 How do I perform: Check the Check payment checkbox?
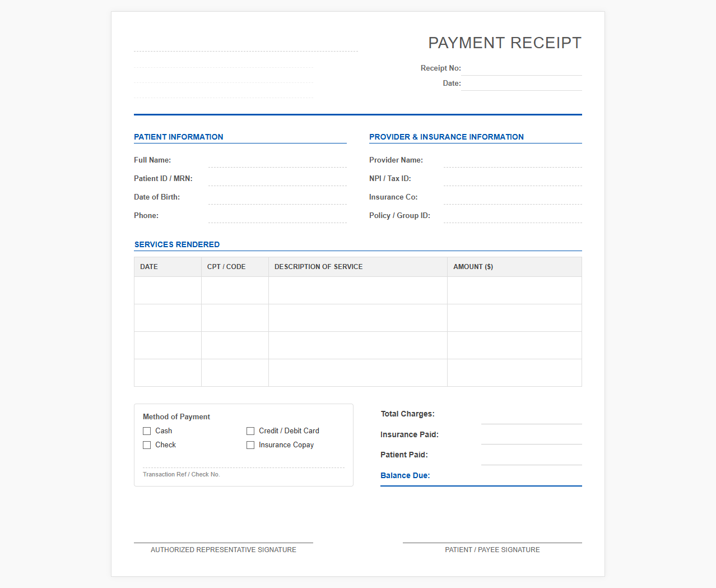click(x=147, y=445)
